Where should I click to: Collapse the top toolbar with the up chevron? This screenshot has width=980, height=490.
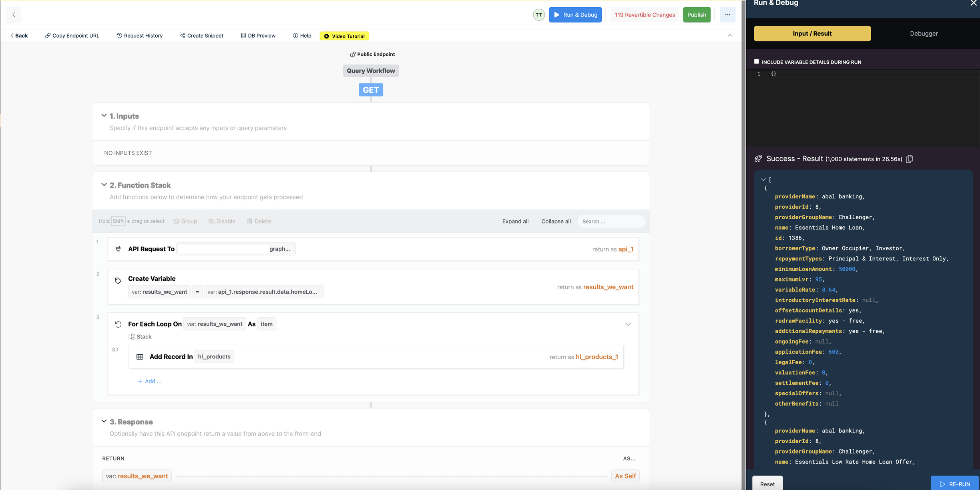[x=730, y=36]
